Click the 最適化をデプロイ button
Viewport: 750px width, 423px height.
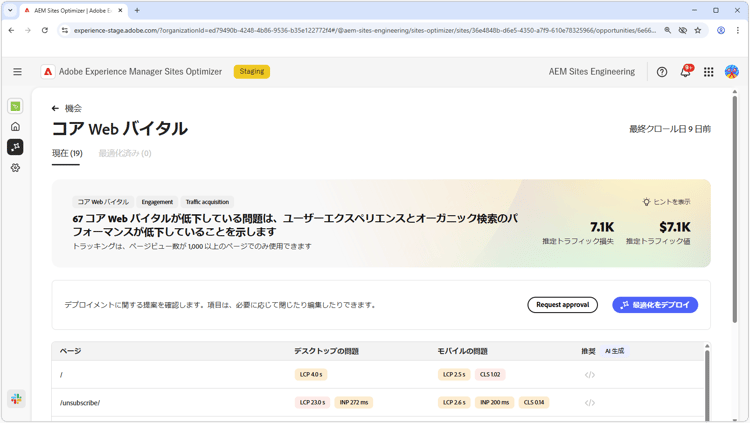click(655, 305)
